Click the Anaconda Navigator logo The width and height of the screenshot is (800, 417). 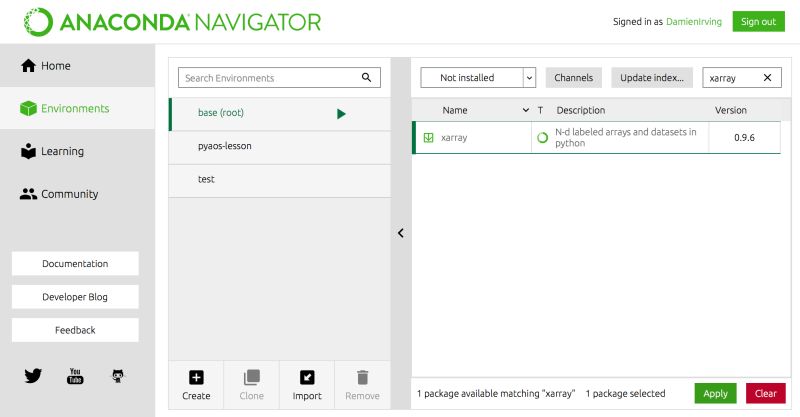(x=172, y=22)
